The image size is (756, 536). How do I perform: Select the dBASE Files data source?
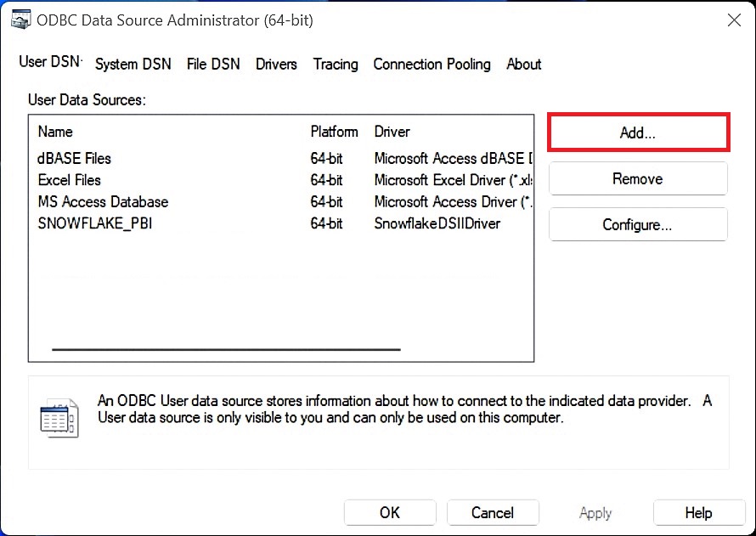[74, 158]
